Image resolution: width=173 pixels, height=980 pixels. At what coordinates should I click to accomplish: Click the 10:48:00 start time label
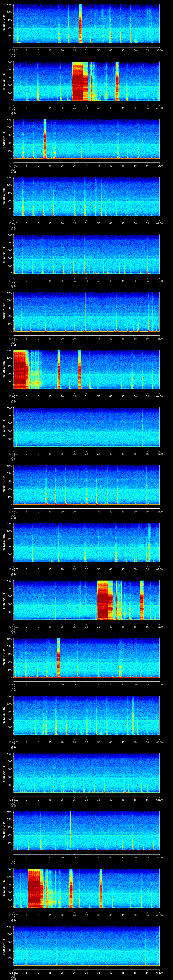(13, 684)
